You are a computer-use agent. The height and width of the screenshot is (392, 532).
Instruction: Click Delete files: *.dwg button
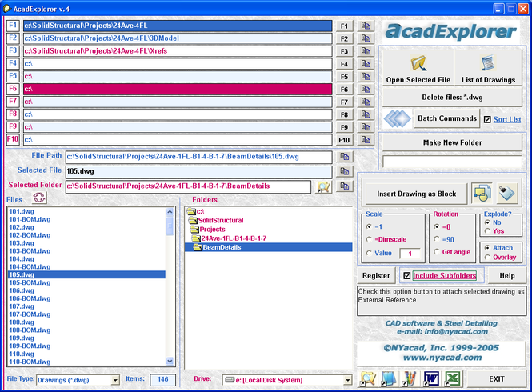point(452,98)
